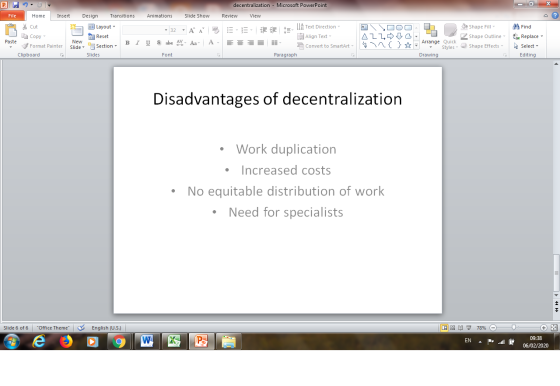Click zoom in plus button
Screen dimensions: 560x386
pos(543,327)
